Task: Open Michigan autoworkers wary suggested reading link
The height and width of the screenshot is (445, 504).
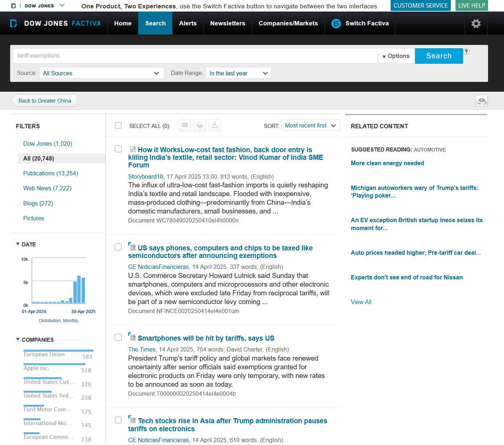Action: point(414,192)
